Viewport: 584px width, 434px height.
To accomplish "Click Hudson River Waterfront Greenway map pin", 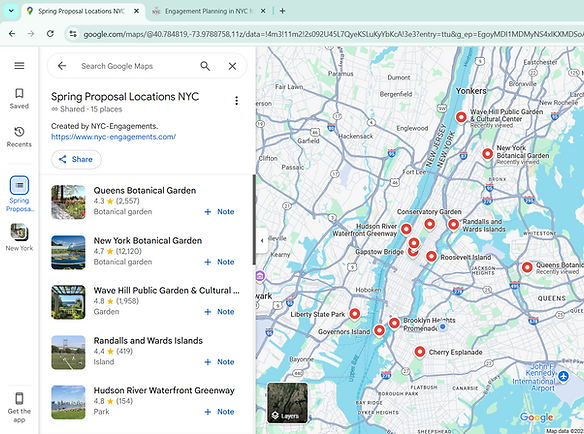I will click(406, 229).
